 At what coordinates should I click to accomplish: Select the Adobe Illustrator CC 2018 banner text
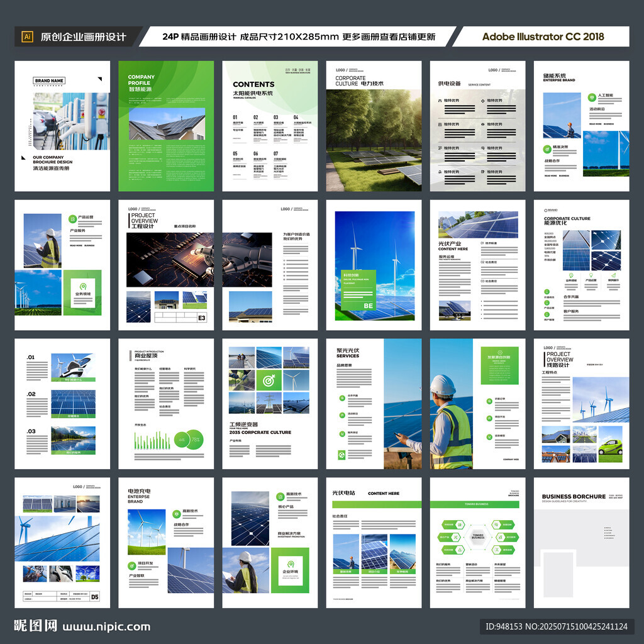pos(543,36)
